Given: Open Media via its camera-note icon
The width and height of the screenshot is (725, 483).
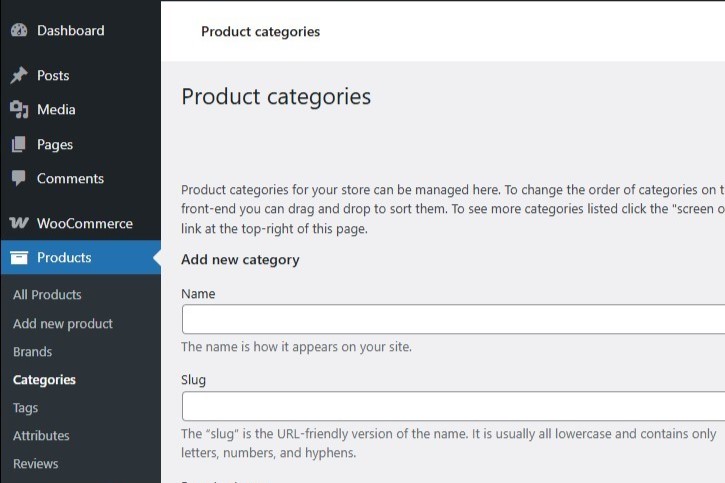Looking at the screenshot, I should click(19, 110).
